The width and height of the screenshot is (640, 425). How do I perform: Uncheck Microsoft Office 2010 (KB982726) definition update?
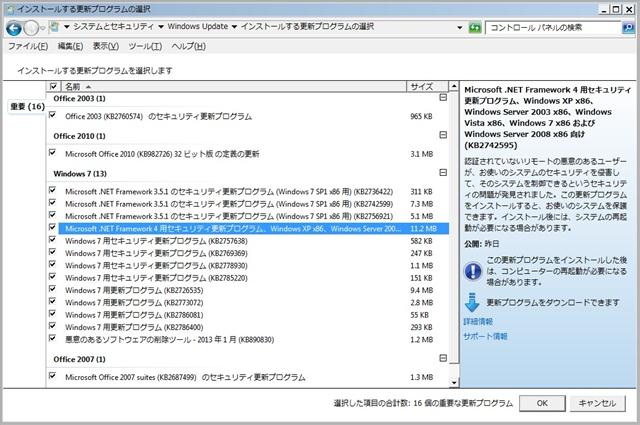52,153
